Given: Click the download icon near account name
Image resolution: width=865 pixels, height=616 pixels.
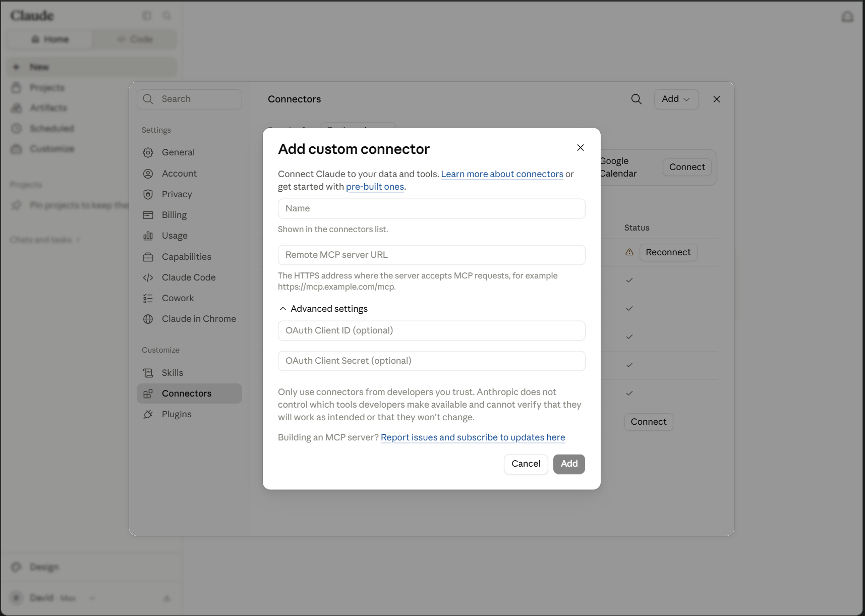Looking at the screenshot, I should point(167,598).
